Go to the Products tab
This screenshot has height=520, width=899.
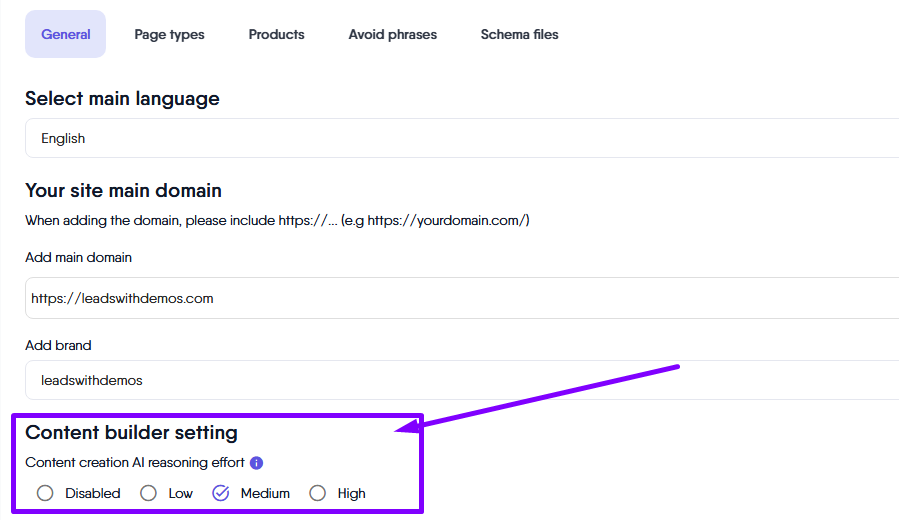[x=276, y=34]
